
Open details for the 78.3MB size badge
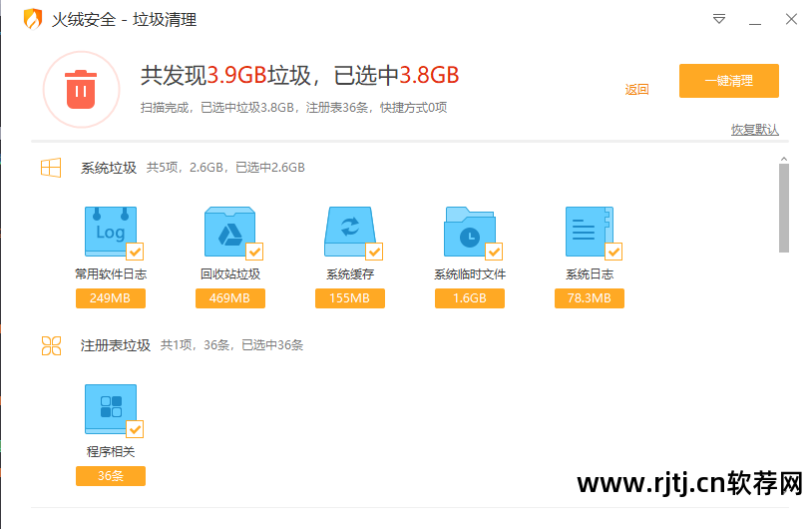pyautogui.click(x=590, y=298)
